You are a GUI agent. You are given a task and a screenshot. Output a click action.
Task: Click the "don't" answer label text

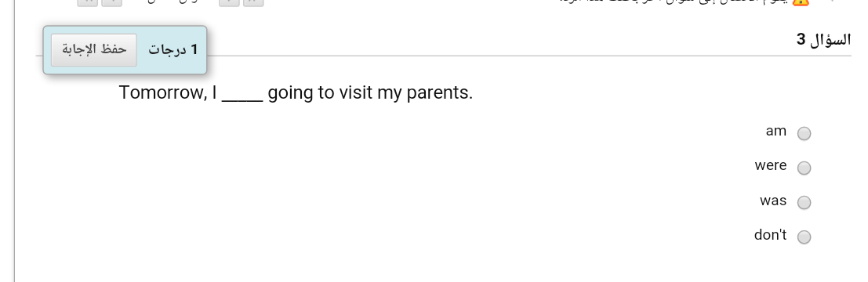click(x=770, y=235)
